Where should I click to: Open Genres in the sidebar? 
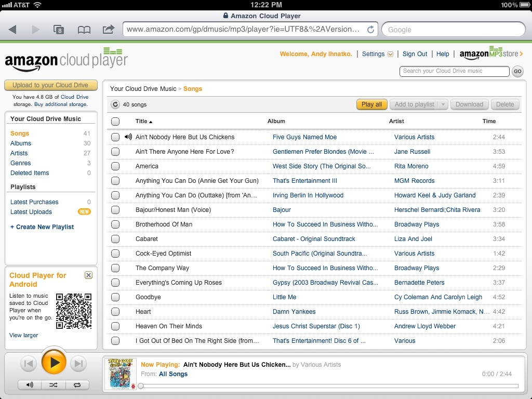pyautogui.click(x=20, y=163)
